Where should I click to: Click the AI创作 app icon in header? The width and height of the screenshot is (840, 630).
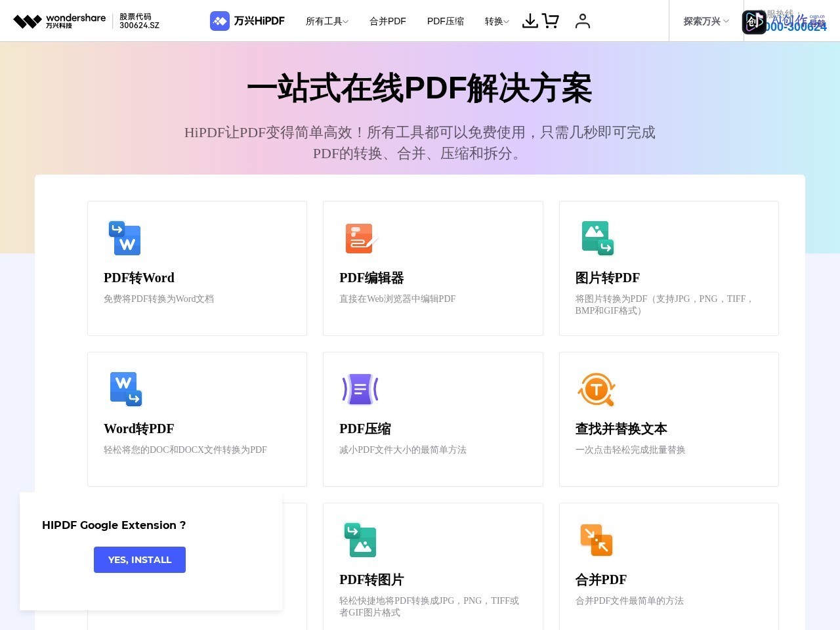tap(754, 22)
